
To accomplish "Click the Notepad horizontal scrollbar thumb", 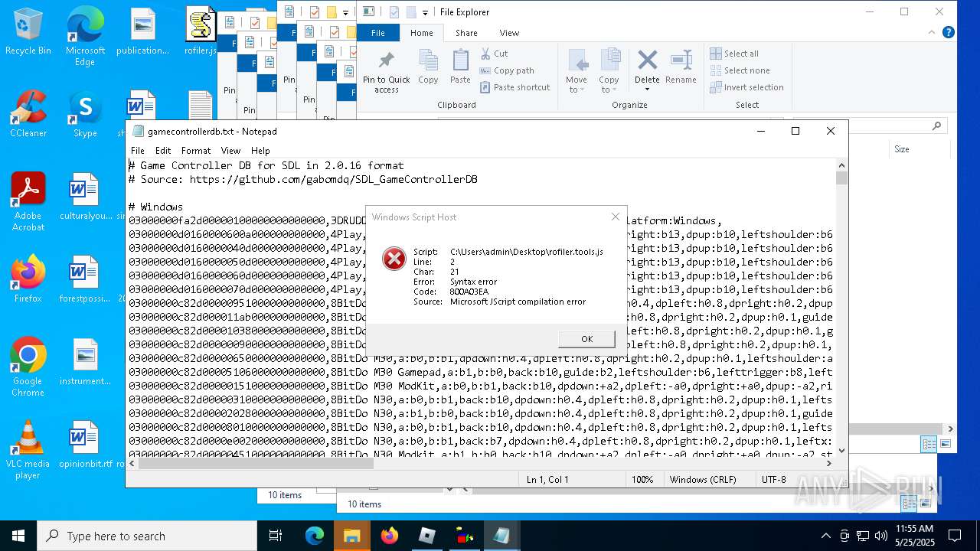I will tap(257, 463).
